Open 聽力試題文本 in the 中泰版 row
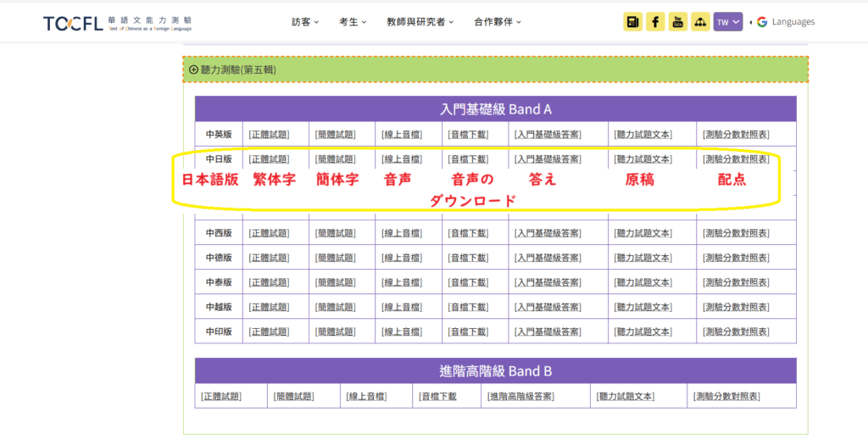868x440 pixels. [643, 282]
